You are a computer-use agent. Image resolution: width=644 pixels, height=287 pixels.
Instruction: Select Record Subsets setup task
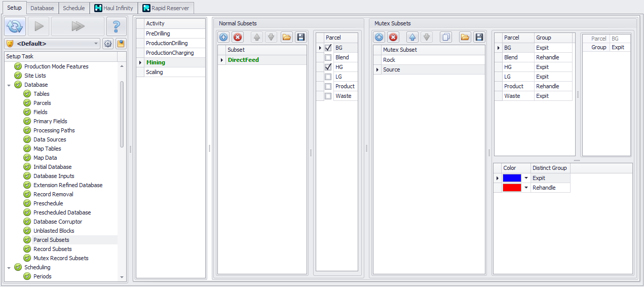click(53, 249)
